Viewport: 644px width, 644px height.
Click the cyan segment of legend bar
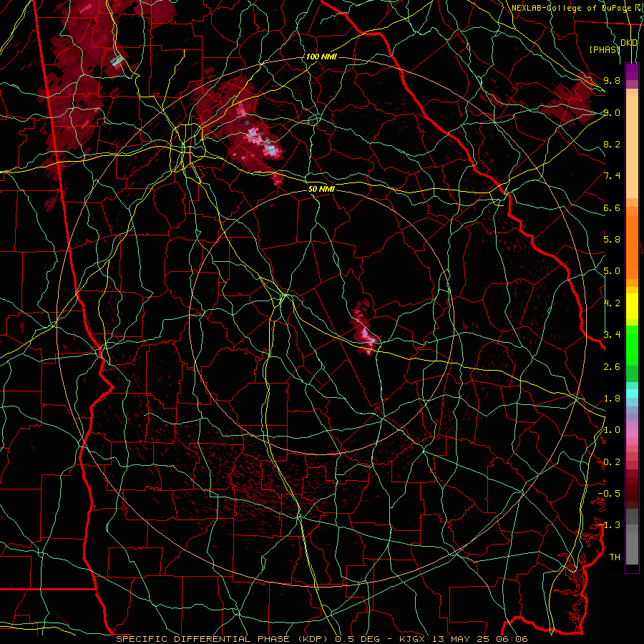click(x=632, y=394)
